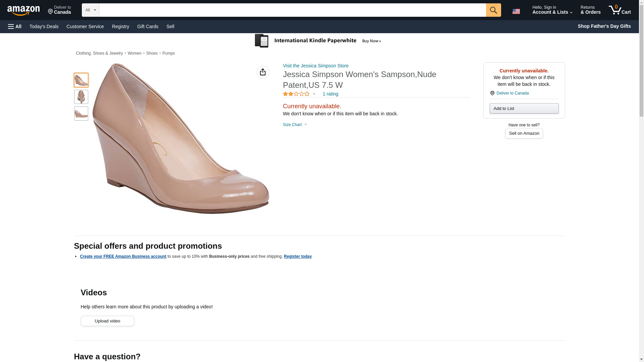Visit the Jessica Simpson Store link
The image size is (644, 362).
point(315,66)
